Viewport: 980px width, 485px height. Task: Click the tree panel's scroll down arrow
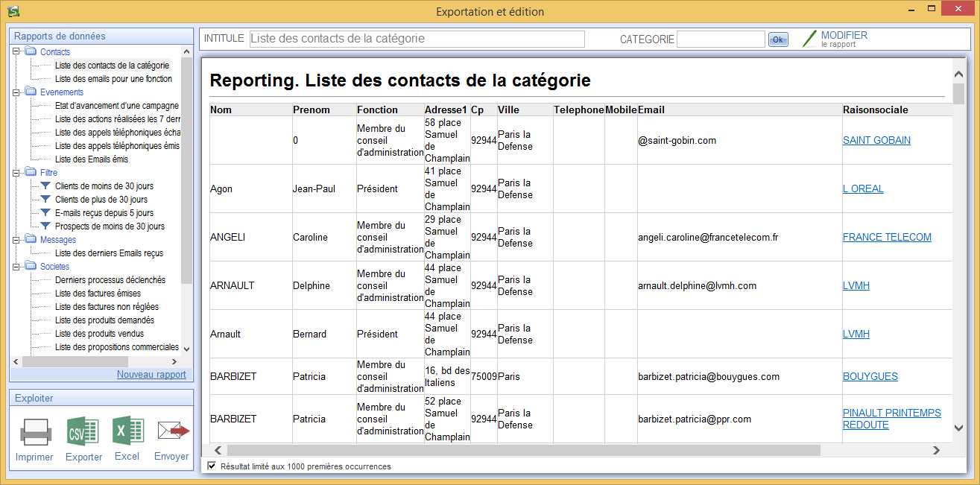[x=186, y=348]
